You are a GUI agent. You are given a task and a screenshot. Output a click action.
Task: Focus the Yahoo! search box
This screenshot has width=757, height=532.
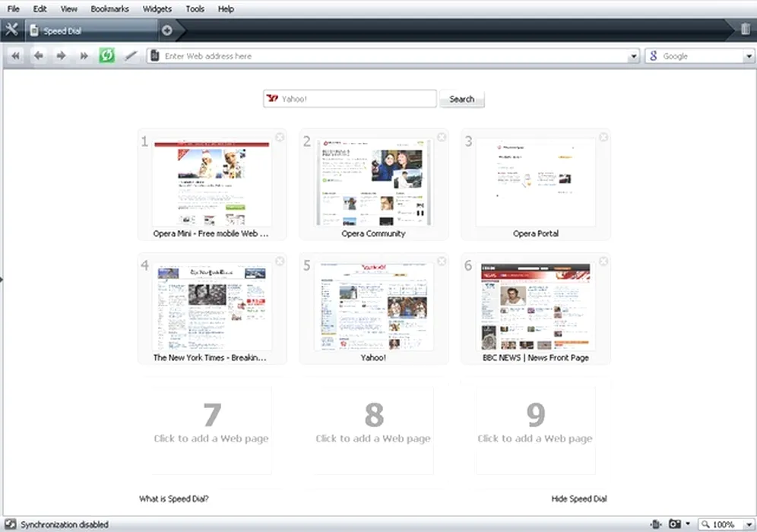(x=350, y=99)
